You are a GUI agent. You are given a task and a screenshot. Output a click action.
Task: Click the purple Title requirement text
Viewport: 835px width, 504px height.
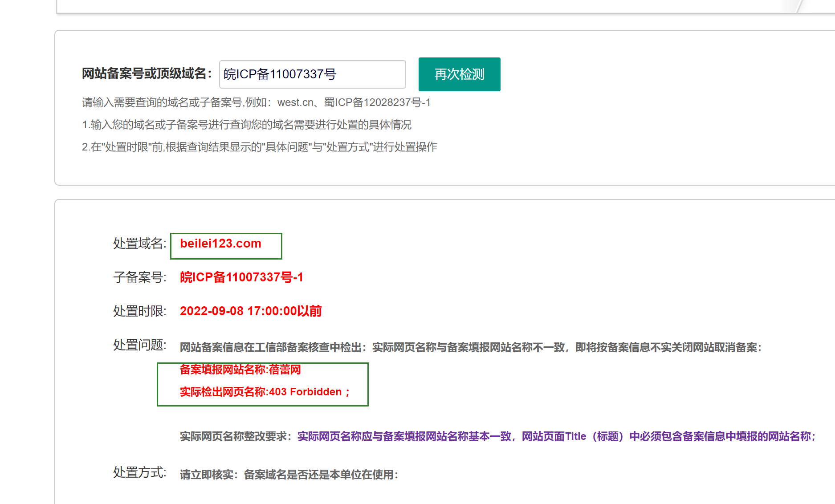[556, 437]
